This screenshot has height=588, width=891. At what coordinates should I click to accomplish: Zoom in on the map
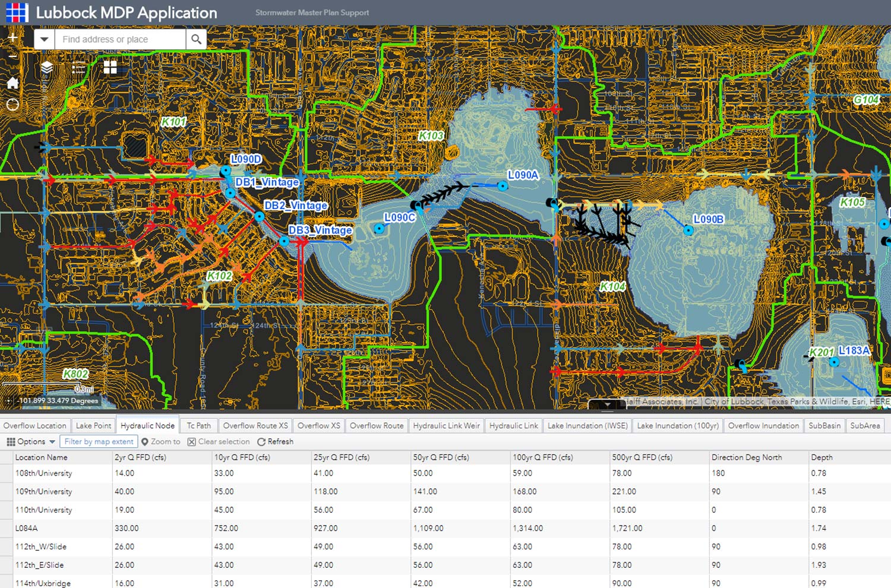click(x=12, y=37)
